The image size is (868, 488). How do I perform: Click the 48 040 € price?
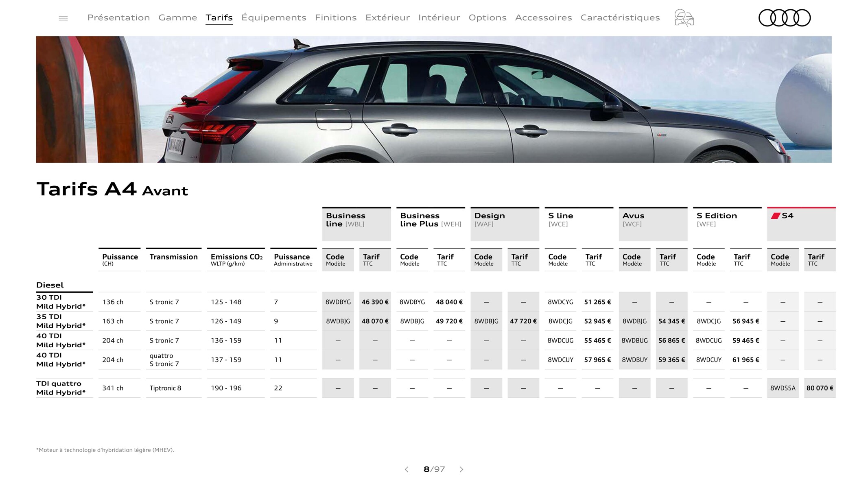coord(449,302)
